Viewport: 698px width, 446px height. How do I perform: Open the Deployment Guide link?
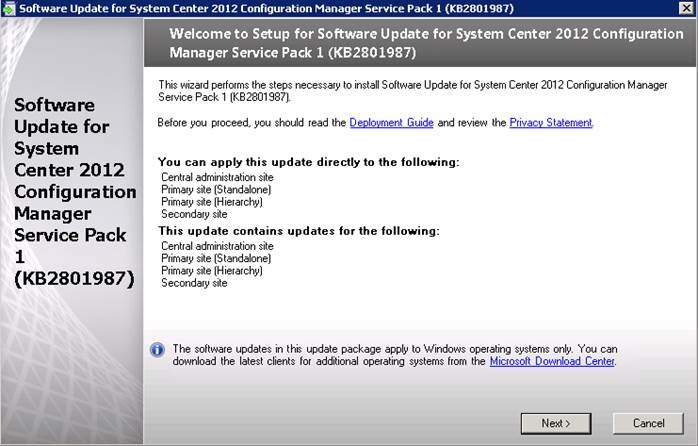pos(391,123)
